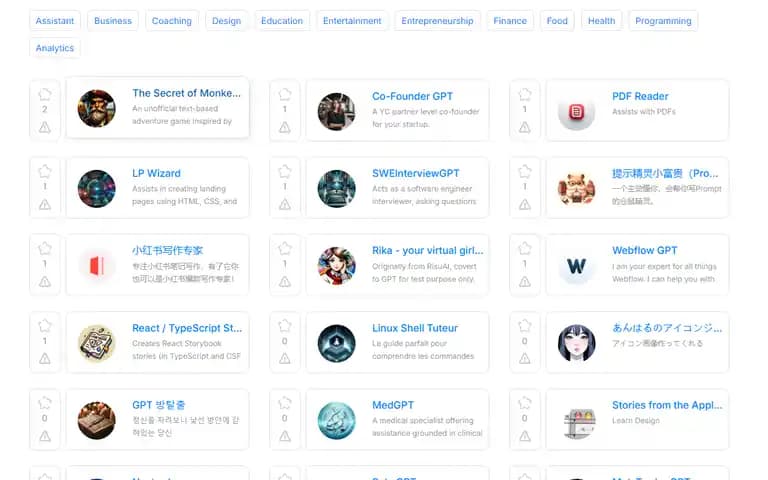Filter by Food category

557,21
